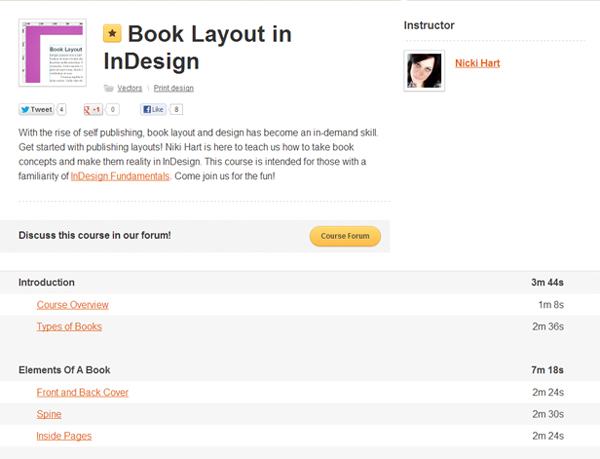Open the Print design category link
The width and height of the screenshot is (600, 459).
pos(174,88)
